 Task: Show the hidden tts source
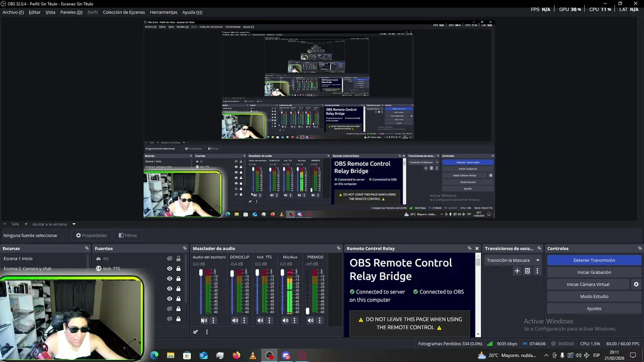(x=170, y=258)
